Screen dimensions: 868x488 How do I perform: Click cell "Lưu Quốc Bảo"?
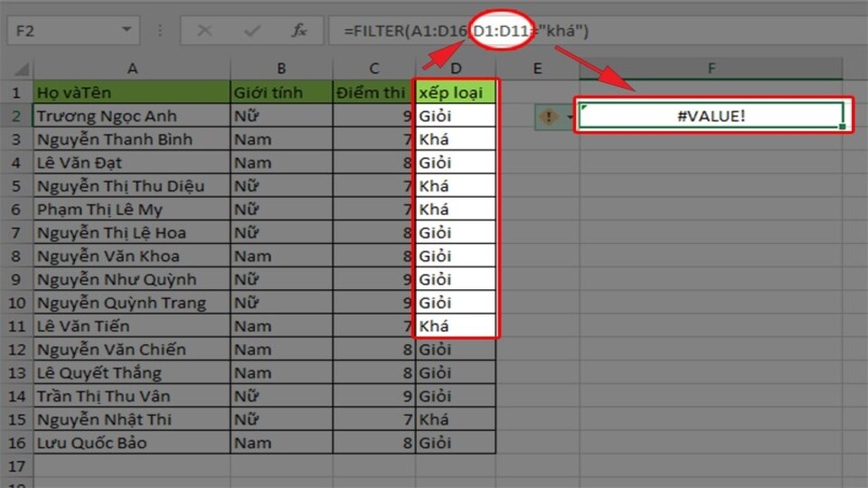tap(132, 443)
